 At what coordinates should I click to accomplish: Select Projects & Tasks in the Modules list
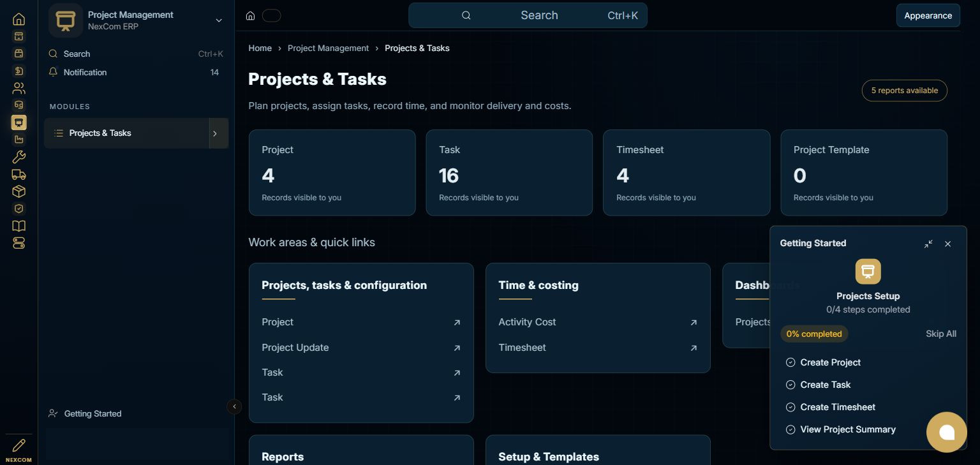click(127, 133)
